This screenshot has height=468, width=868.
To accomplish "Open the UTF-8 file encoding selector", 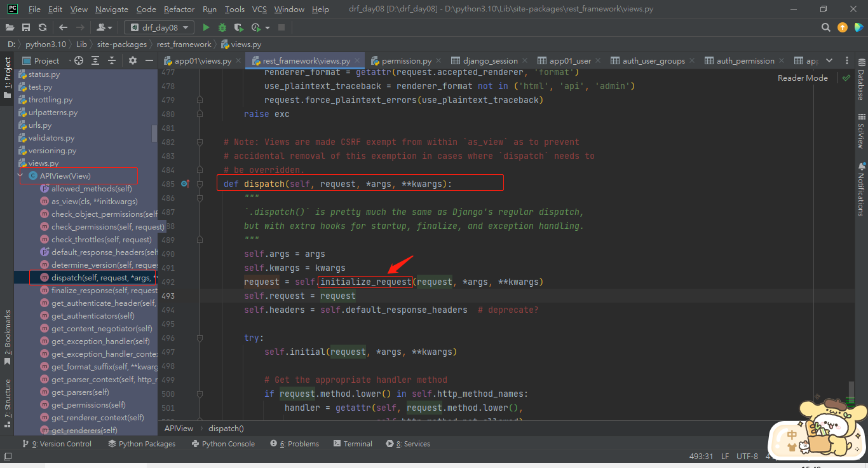I will click(x=747, y=457).
